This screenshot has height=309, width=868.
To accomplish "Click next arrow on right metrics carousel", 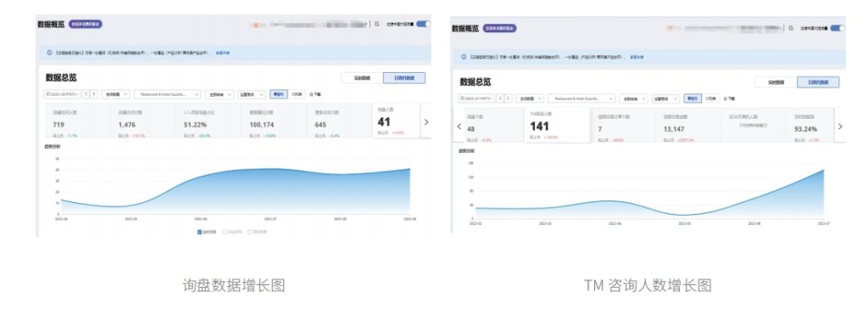I will point(840,126).
